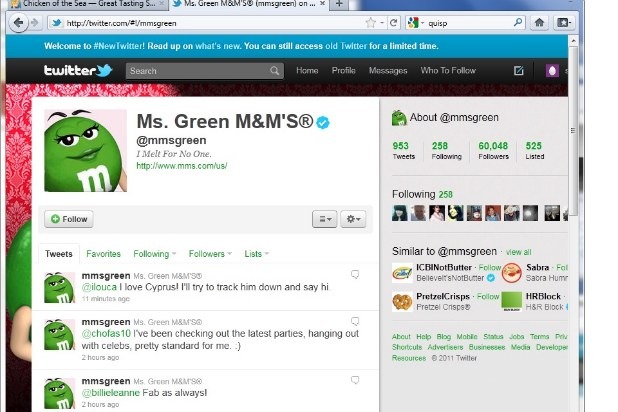Open Messages in the top navigation
This screenshot has height=412, width=618.
[x=388, y=71]
